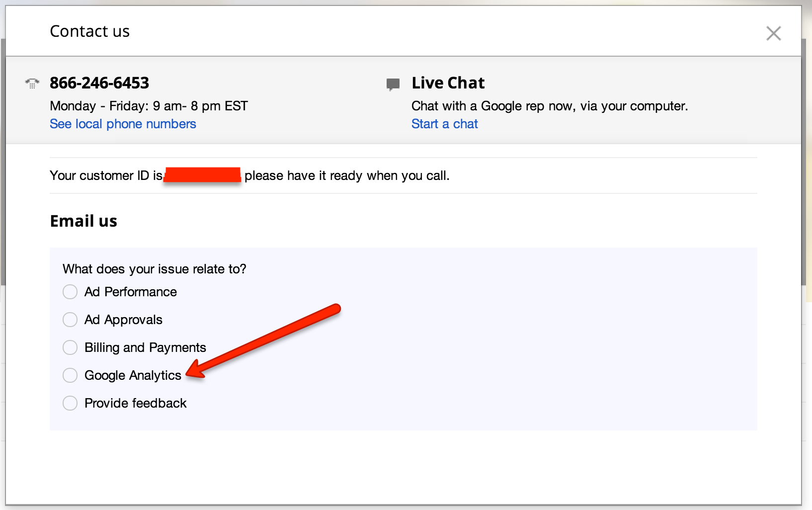Image resolution: width=812 pixels, height=510 pixels.
Task: Click the Live Chat heading
Action: (448, 83)
